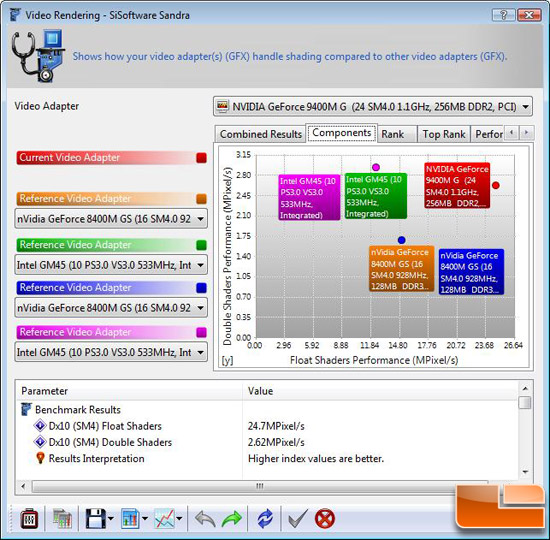Click the grayed-out results list icon in the toolbar
The width and height of the screenshot is (550, 540).
[x=62, y=519]
